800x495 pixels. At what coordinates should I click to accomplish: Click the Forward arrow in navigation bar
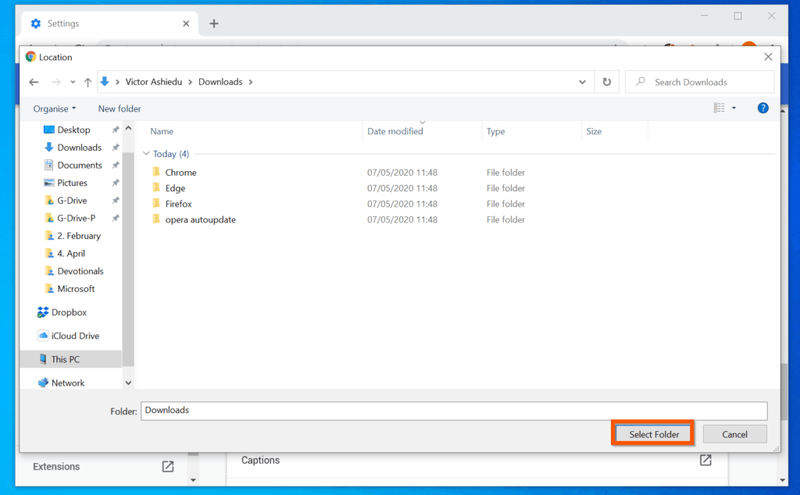pos(56,82)
